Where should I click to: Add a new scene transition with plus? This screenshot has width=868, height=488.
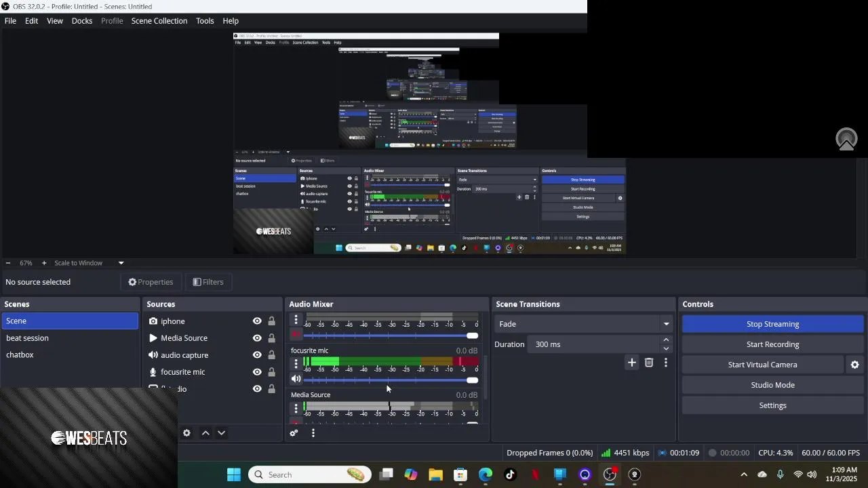click(632, 363)
